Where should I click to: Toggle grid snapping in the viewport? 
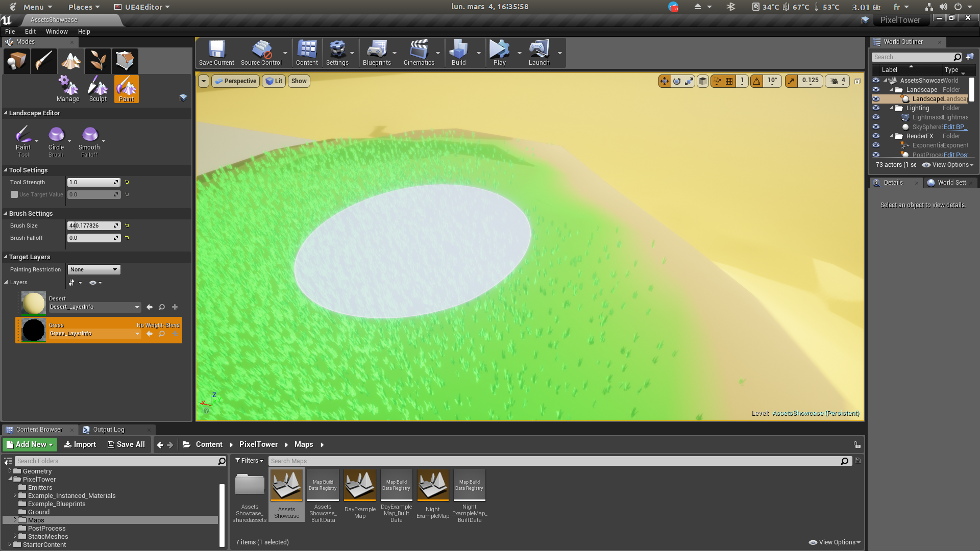pos(729,81)
